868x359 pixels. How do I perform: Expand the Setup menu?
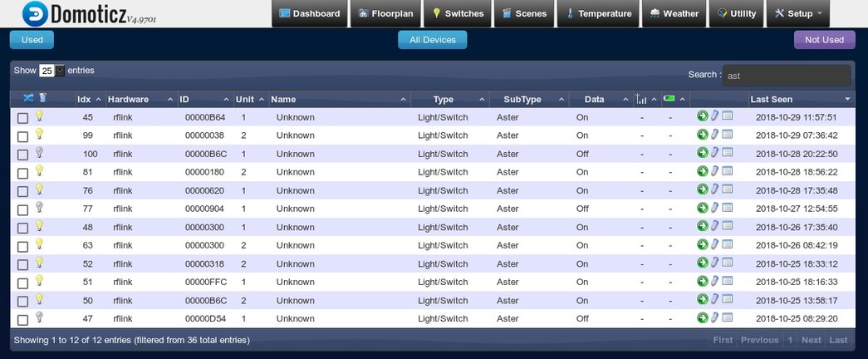(797, 14)
